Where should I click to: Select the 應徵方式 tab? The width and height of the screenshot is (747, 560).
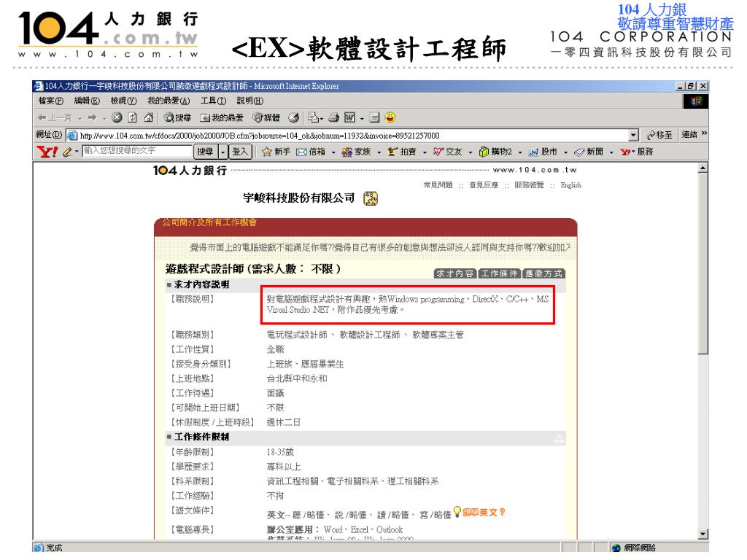(x=543, y=273)
